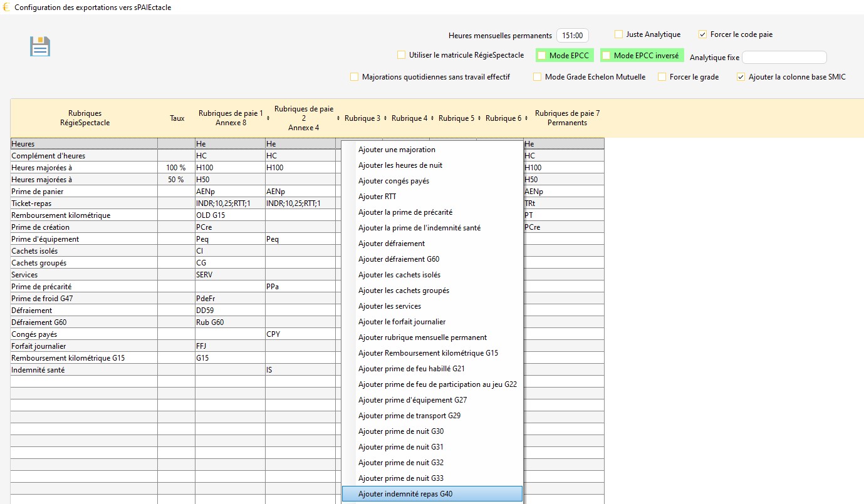Click the Analytique fixe input field
This screenshot has height=504, width=864.
pyautogui.click(x=784, y=58)
